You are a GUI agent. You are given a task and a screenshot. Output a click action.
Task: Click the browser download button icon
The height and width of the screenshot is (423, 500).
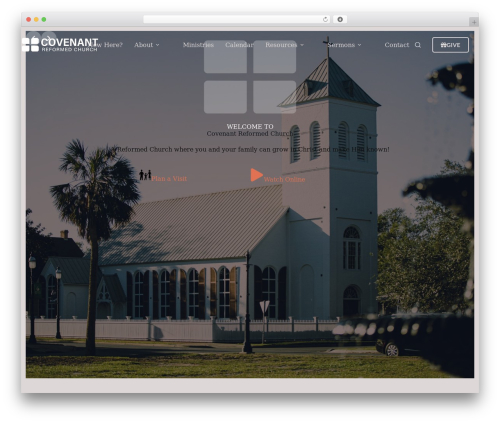coord(340,19)
